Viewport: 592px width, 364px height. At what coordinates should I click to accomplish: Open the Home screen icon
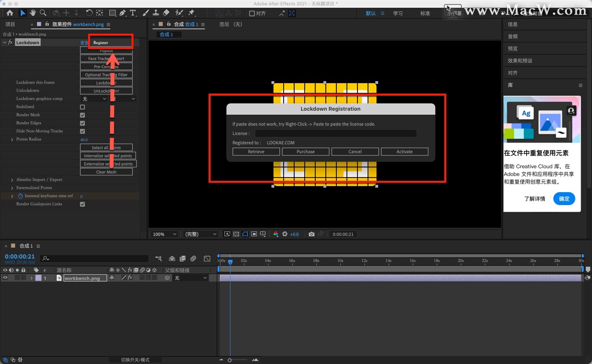[x=10, y=13]
